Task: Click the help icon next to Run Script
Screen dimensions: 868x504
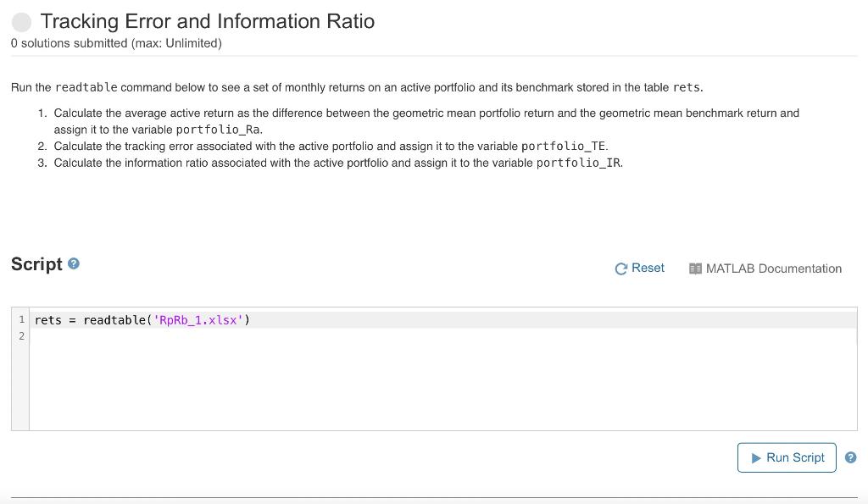Action: point(850,457)
